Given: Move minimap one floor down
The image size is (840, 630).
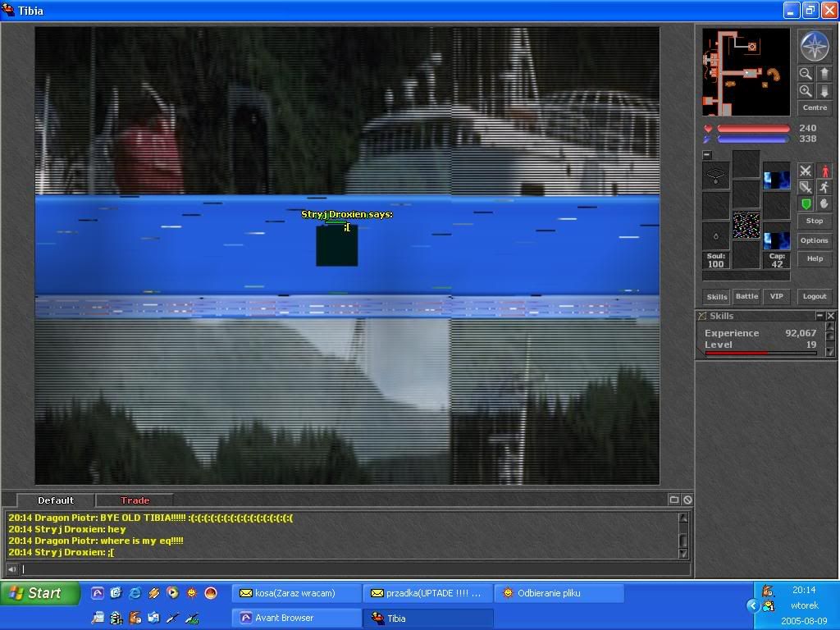Looking at the screenshot, I should (824, 91).
